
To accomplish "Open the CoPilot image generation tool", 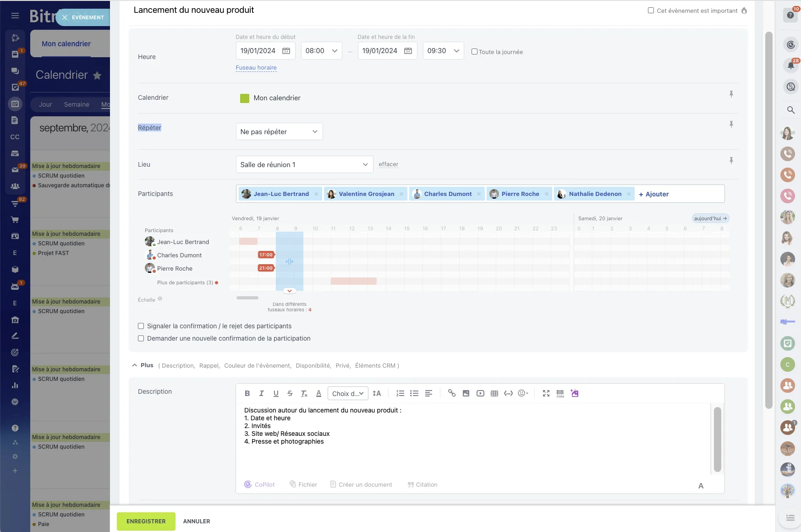I will (574, 393).
